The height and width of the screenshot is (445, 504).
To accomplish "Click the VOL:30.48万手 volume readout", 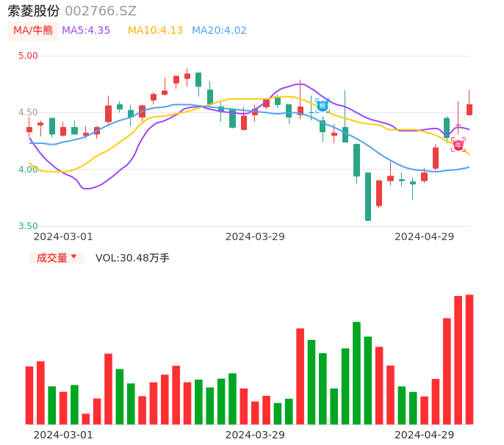I will click(x=132, y=258).
